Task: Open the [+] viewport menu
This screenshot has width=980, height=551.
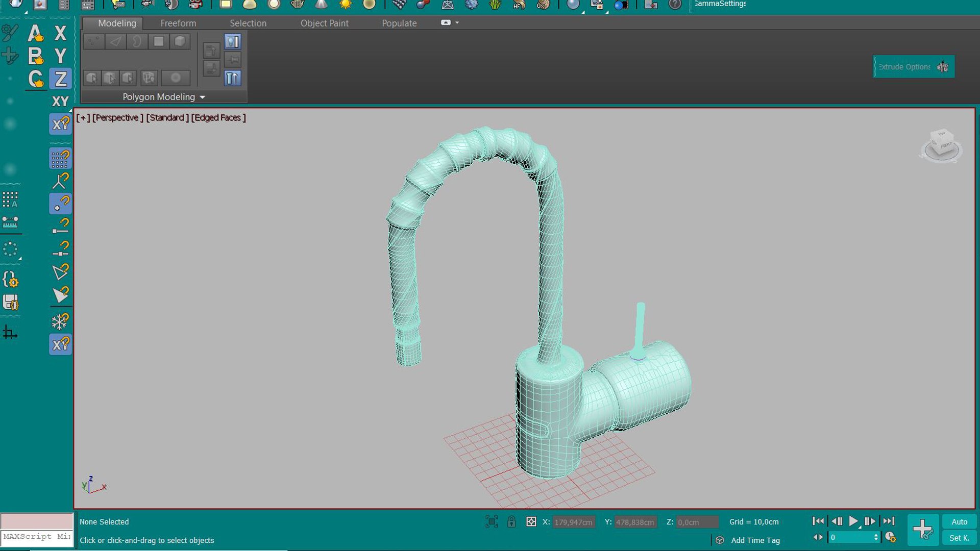Action: (x=83, y=118)
